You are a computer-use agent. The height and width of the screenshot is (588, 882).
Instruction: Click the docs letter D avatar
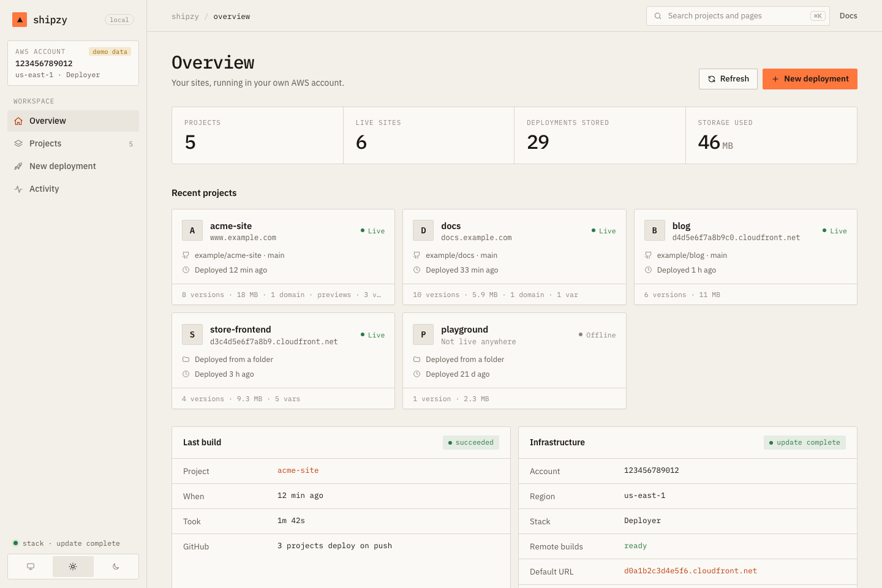click(x=423, y=230)
